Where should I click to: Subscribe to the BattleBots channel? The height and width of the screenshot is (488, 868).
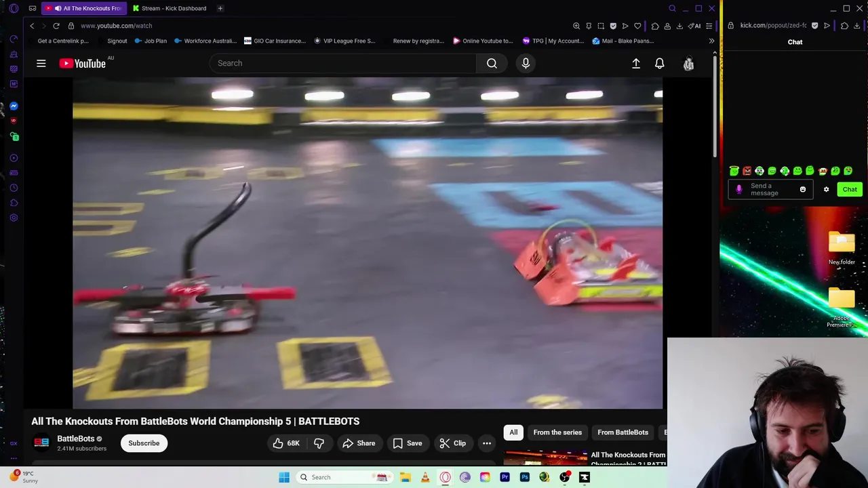(144, 443)
